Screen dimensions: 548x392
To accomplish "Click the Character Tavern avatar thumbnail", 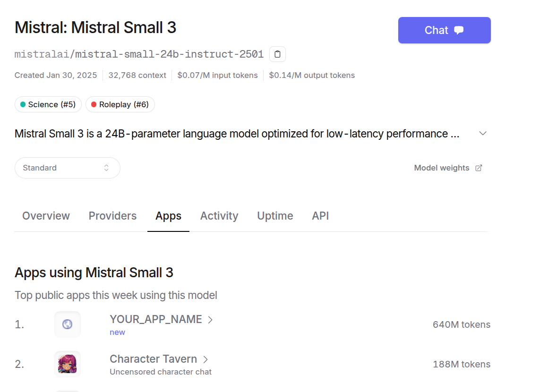I will click(x=68, y=364).
